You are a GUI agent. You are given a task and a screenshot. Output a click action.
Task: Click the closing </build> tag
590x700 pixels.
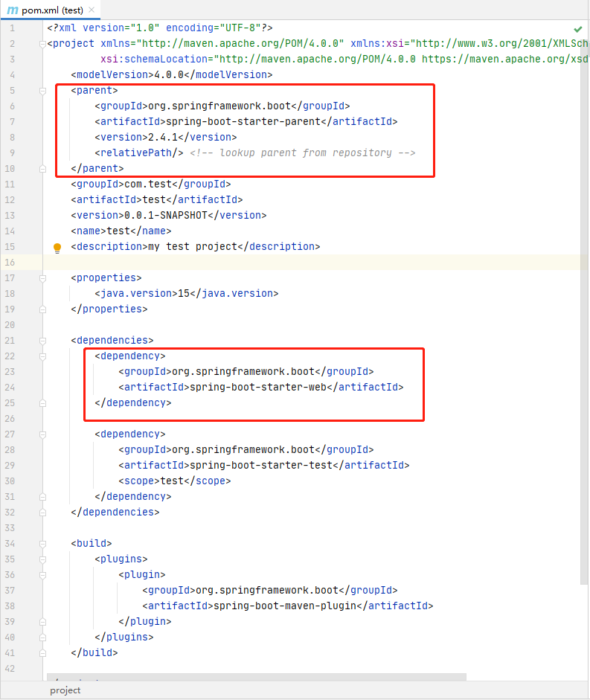pyautogui.click(x=94, y=652)
